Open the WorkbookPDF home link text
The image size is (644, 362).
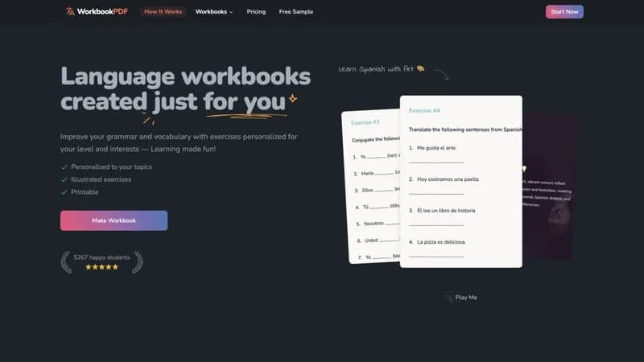(x=102, y=11)
